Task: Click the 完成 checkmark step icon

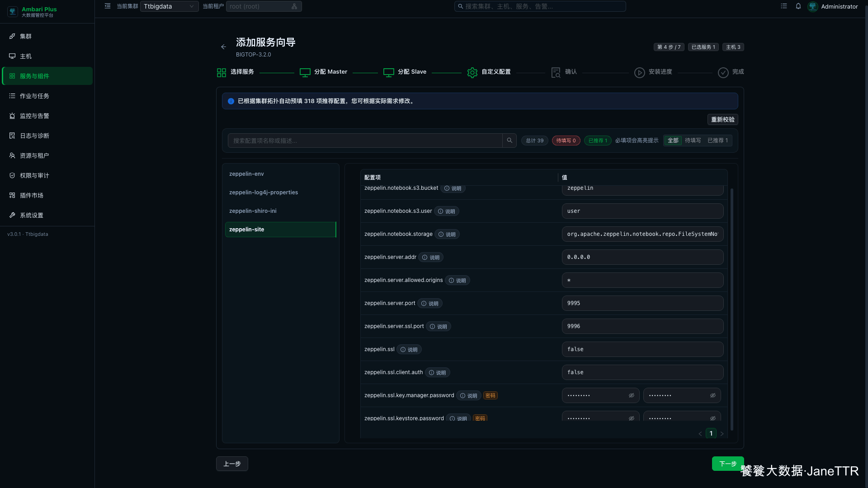Action: pos(723,73)
